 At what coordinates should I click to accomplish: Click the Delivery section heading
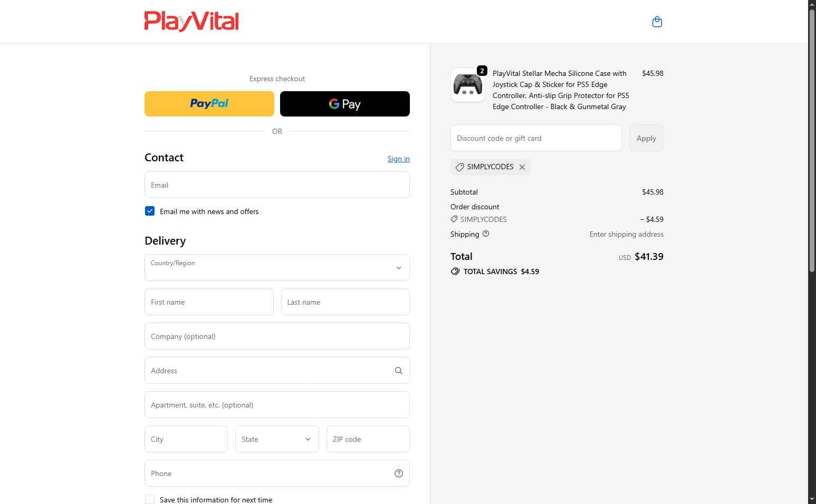click(x=165, y=241)
